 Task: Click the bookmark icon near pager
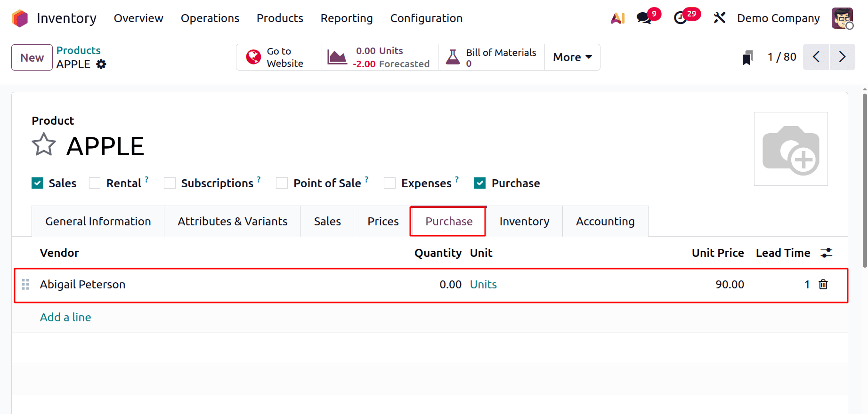pyautogui.click(x=747, y=57)
